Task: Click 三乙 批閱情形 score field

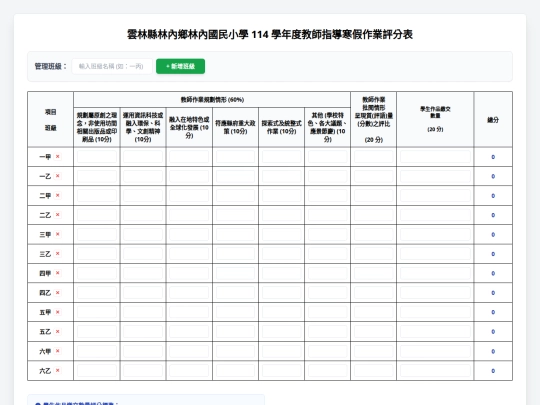Action: pos(374,254)
